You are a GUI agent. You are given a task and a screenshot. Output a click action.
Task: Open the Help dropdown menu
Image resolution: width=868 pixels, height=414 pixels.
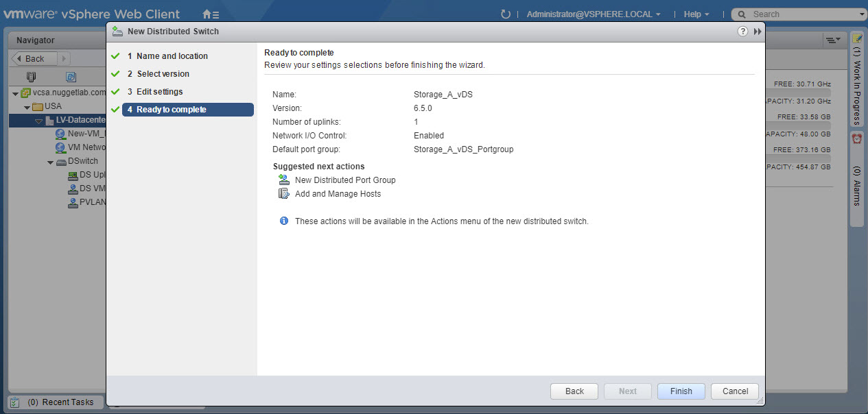[x=696, y=14]
